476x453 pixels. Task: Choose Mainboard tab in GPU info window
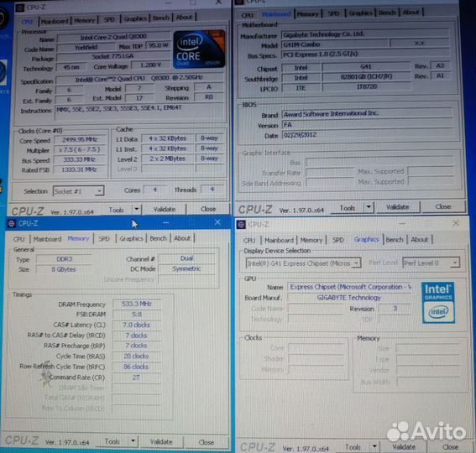click(279, 240)
